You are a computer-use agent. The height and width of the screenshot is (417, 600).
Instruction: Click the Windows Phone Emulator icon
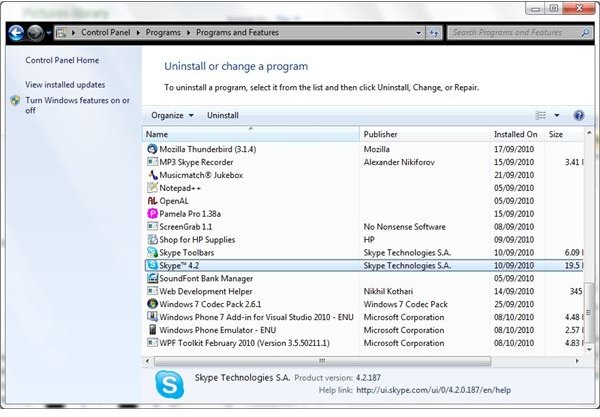point(152,330)
